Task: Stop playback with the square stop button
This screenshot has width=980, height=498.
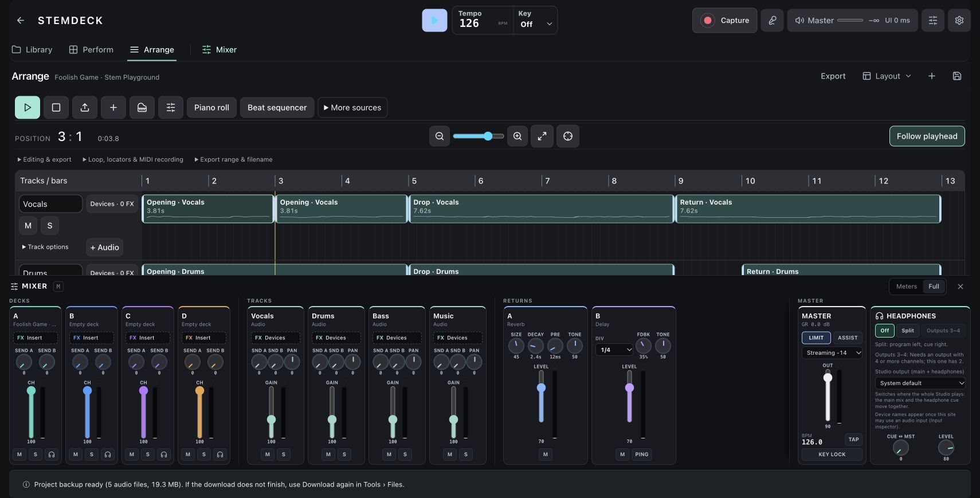Action: tap(56, 107)
